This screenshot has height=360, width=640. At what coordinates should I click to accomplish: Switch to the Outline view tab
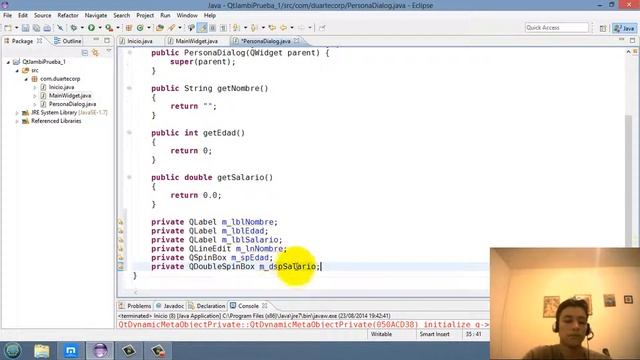tap(68, 41)
